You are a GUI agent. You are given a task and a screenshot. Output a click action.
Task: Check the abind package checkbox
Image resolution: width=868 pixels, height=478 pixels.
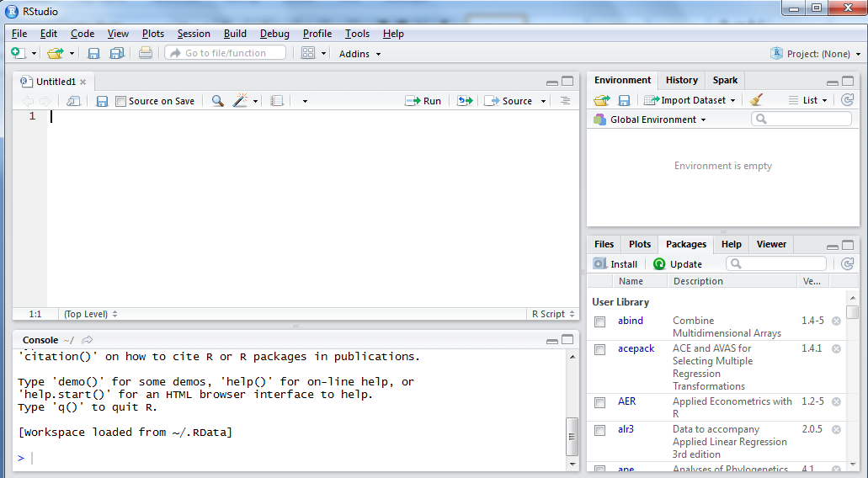click(599, 321)
